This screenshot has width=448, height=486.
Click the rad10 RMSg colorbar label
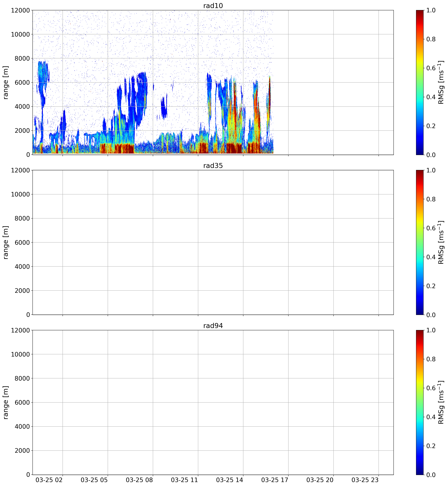click(441, 82)
